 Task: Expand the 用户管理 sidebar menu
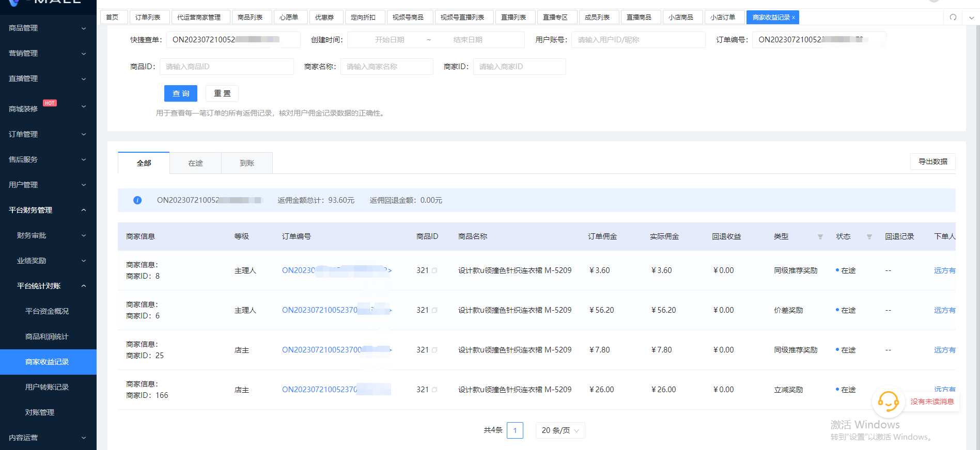[x=48, y=185]
